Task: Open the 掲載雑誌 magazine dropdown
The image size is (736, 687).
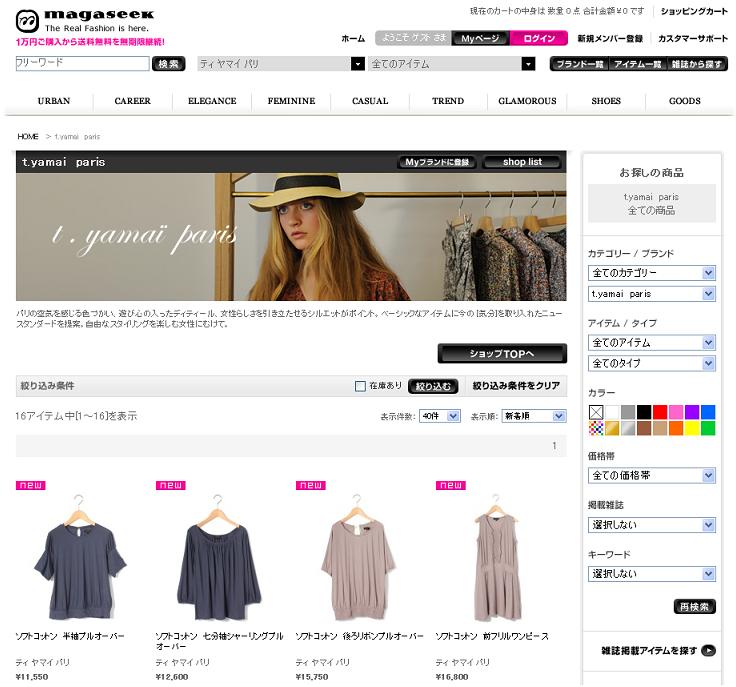Action: 652,525
